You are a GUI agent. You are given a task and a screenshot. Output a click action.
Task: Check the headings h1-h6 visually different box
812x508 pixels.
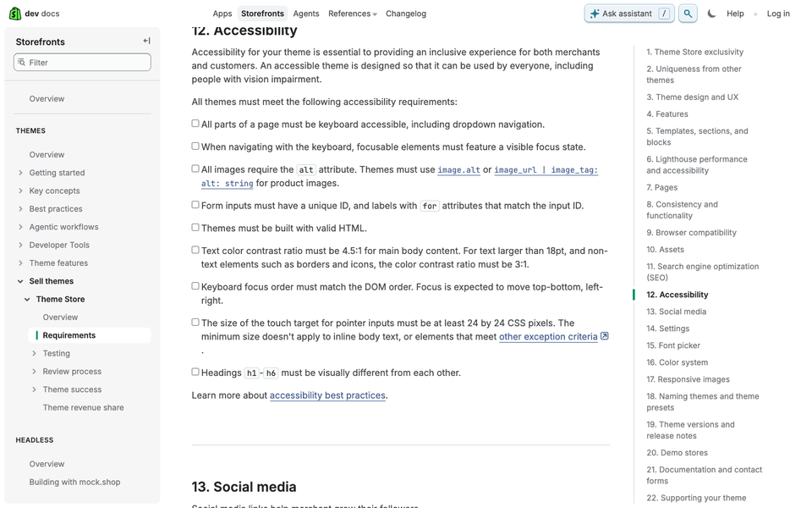[195, 372]
